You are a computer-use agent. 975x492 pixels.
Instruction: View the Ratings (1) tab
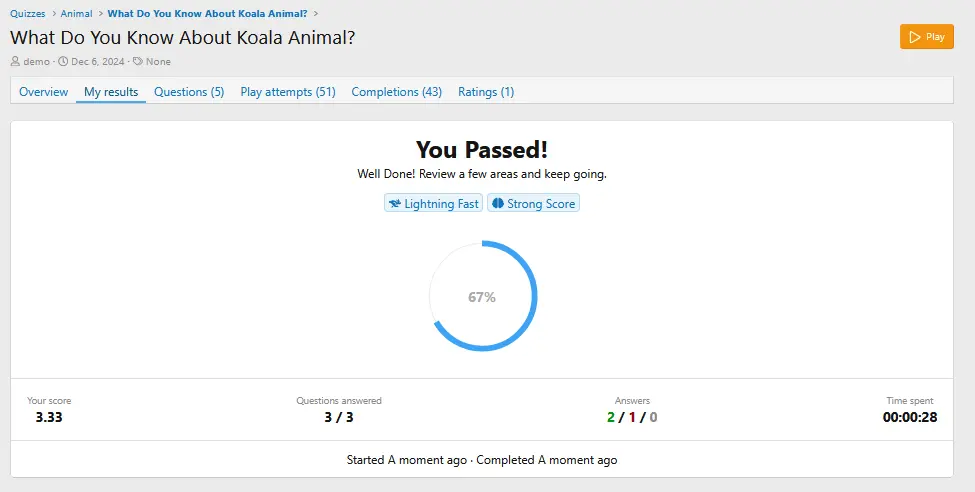486,92
